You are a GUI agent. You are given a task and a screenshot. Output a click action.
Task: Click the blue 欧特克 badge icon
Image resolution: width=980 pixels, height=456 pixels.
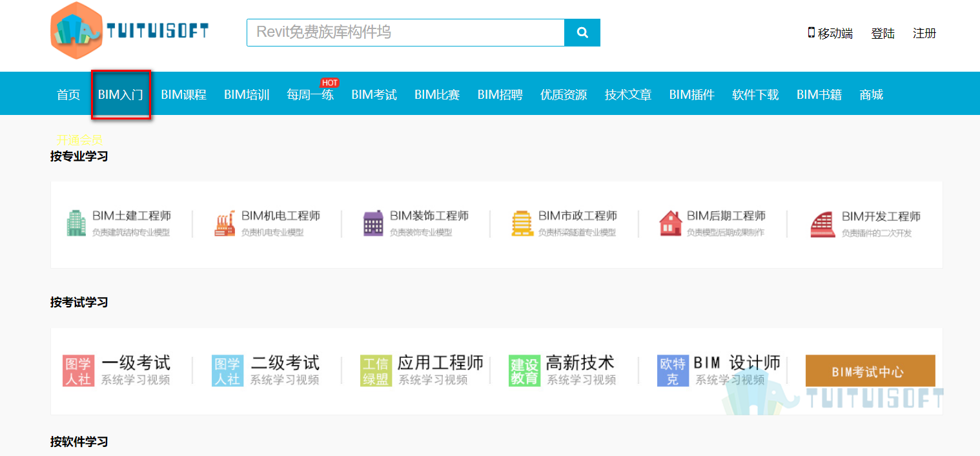673,371
